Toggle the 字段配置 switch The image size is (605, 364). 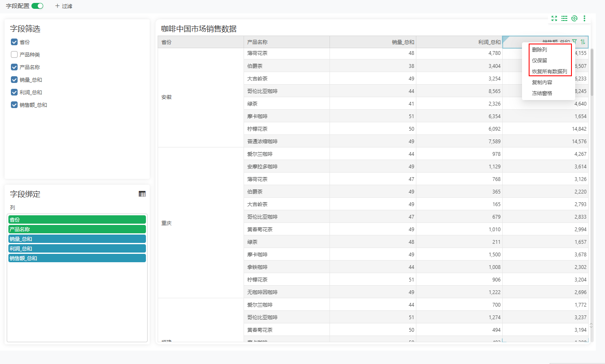37,6
